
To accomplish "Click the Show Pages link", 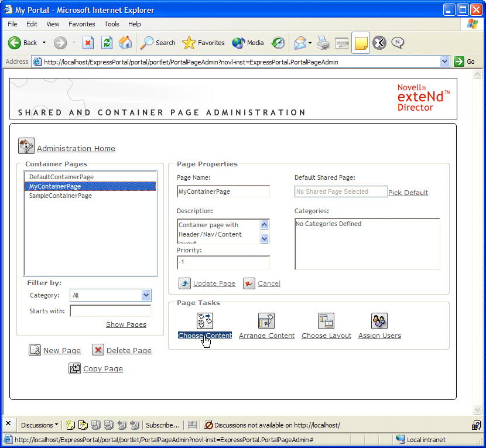I will tap(126, 324).
